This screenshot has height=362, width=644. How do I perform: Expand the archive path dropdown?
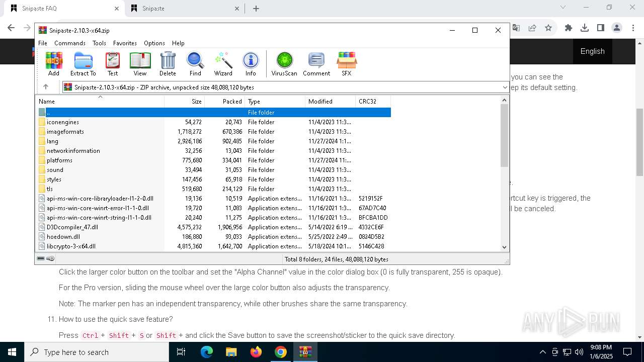click(x=505, y=87)
